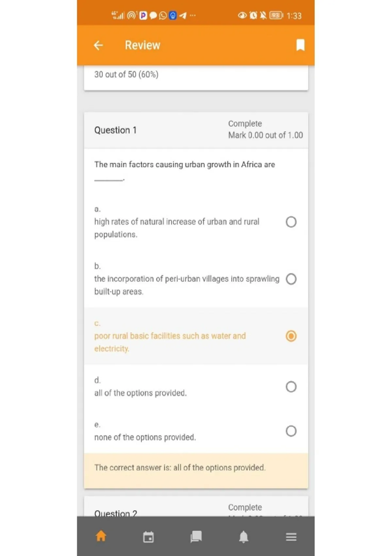Select the selected option c radio button
Screen dimensions: 392x556
[x=291, y=336]
